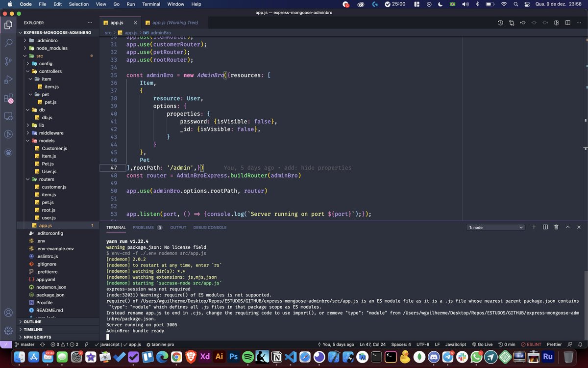This screenshot has height=368, width=588.
Task: Create a new terminal with plus icon
Action: click(534, 227)
